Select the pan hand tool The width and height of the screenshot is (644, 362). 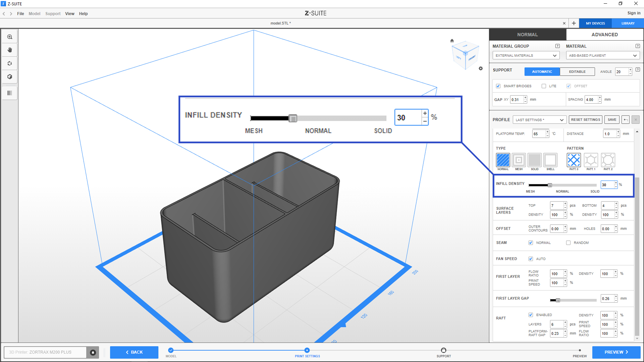pyautogui.click(x=10, y=50)
